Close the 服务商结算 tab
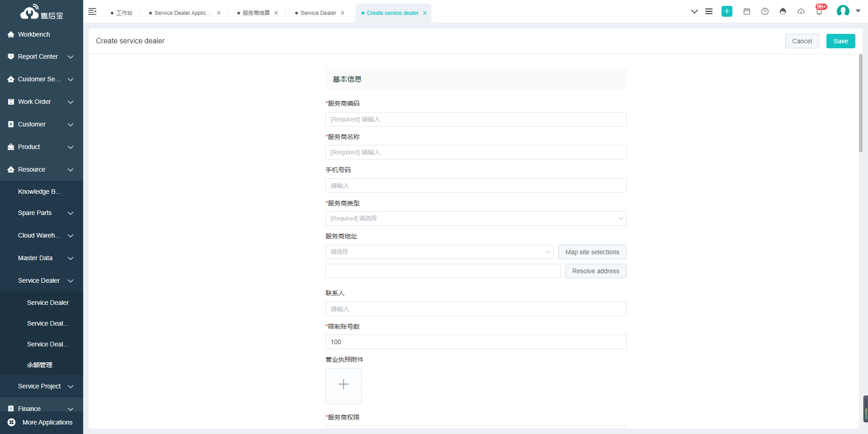This screenshot has width=868, height=434. pyautogui.click(x=276, y=13)
